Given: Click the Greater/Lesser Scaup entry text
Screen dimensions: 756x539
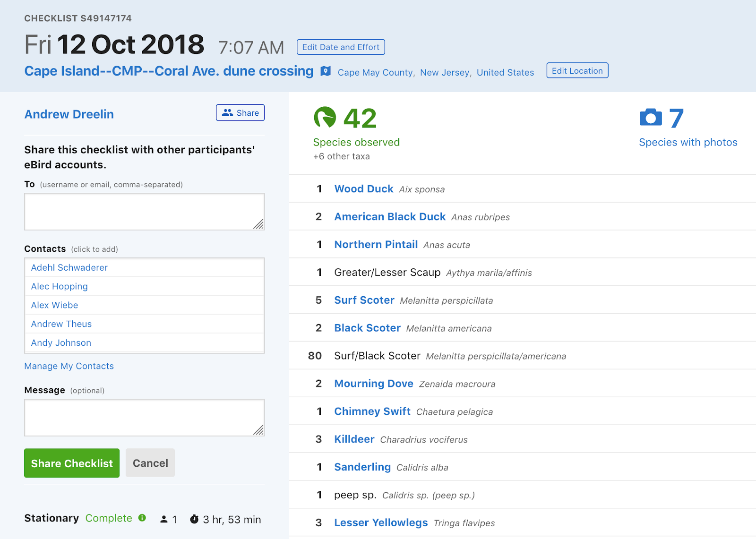Looking at the screenshot, I should tap(387, 272).
